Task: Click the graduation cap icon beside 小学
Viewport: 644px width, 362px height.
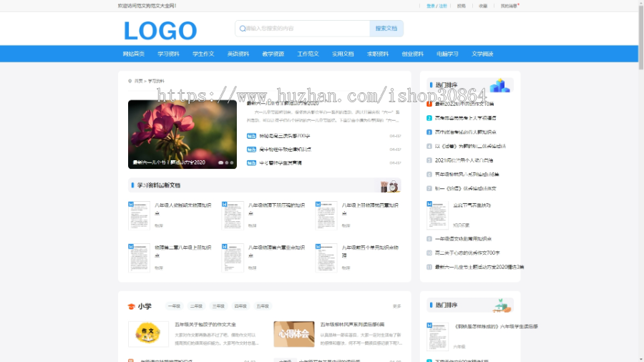Action: pos(132,307)
